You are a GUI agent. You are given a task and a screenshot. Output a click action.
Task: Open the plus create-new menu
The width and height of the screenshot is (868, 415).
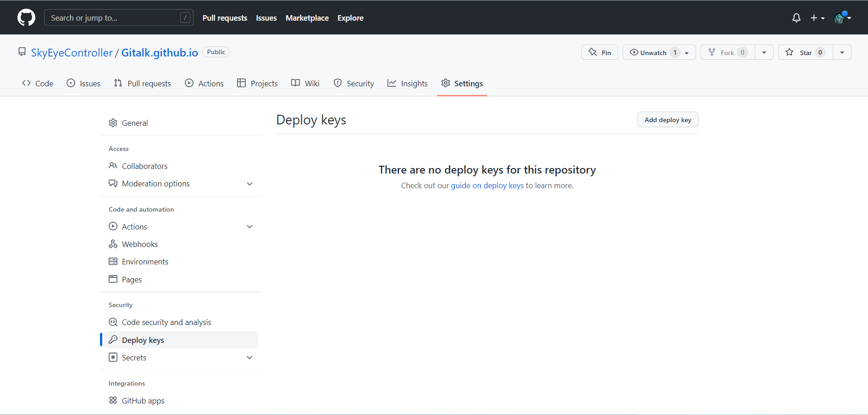pos(818,18)
